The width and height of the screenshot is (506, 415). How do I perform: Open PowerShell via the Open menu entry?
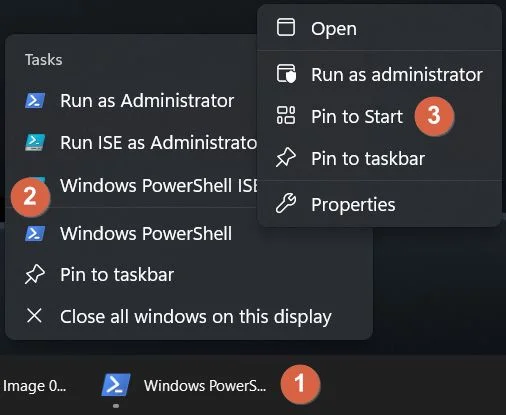(x=379, y=28)
